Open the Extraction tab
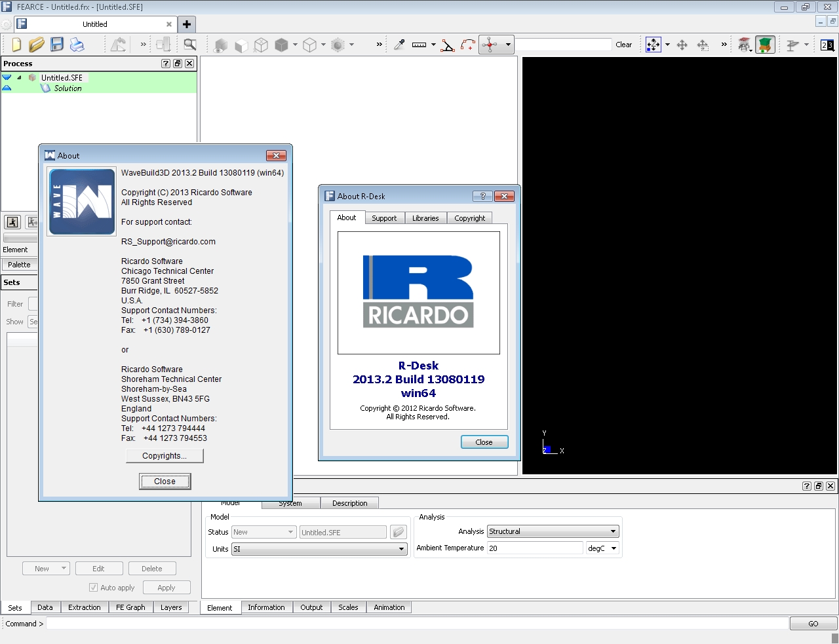The image size is (839, 644). coord(85,607)
